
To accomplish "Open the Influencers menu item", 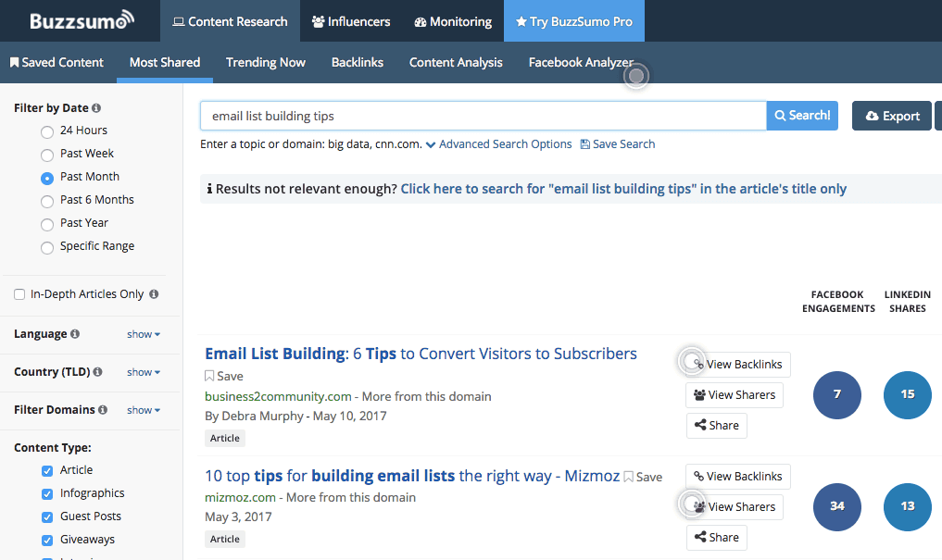I will click(x=351, y=21).
